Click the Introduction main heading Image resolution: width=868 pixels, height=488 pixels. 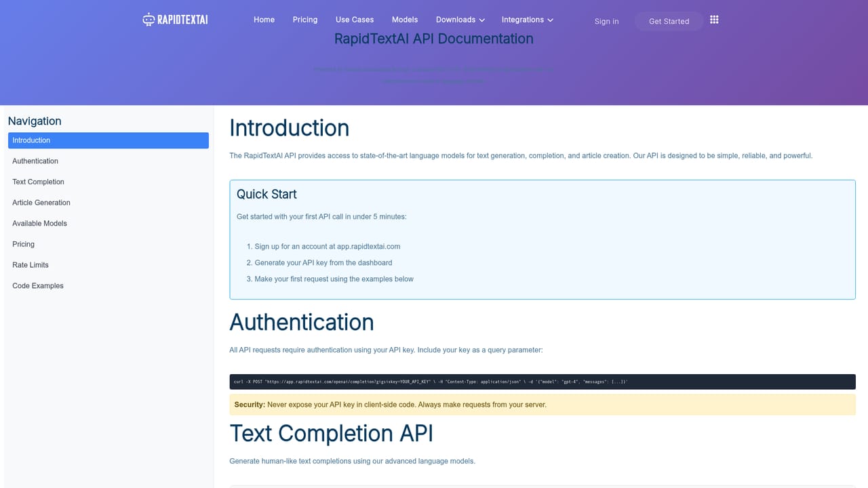290,128
